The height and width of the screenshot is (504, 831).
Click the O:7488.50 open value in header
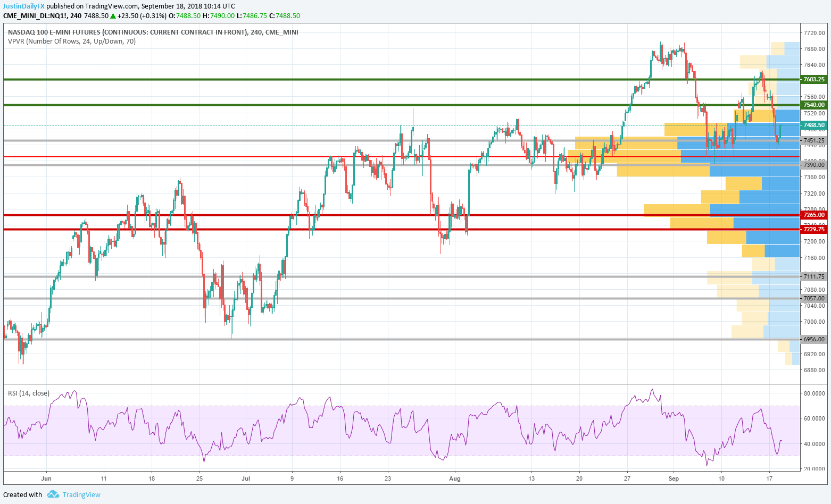pyautogui.click(x=185, y=16)
